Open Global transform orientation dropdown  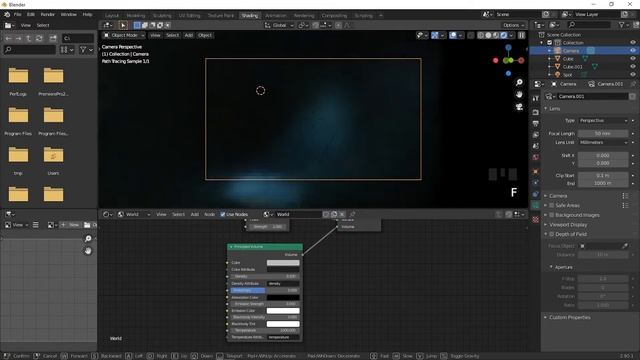pos(279,25)
